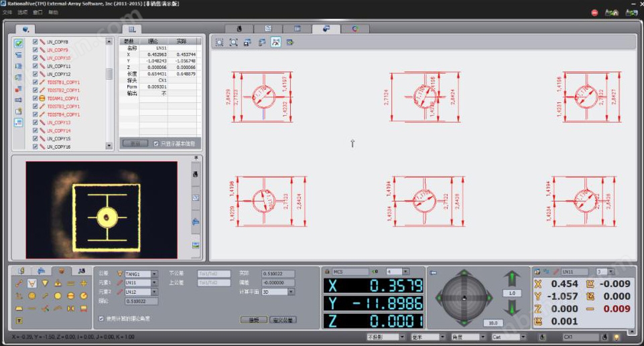The image size is (644, 346).
Task: Uncheck the LN_COPY8 checkbox
Action: pyautogui.click(x=36, y=42)
